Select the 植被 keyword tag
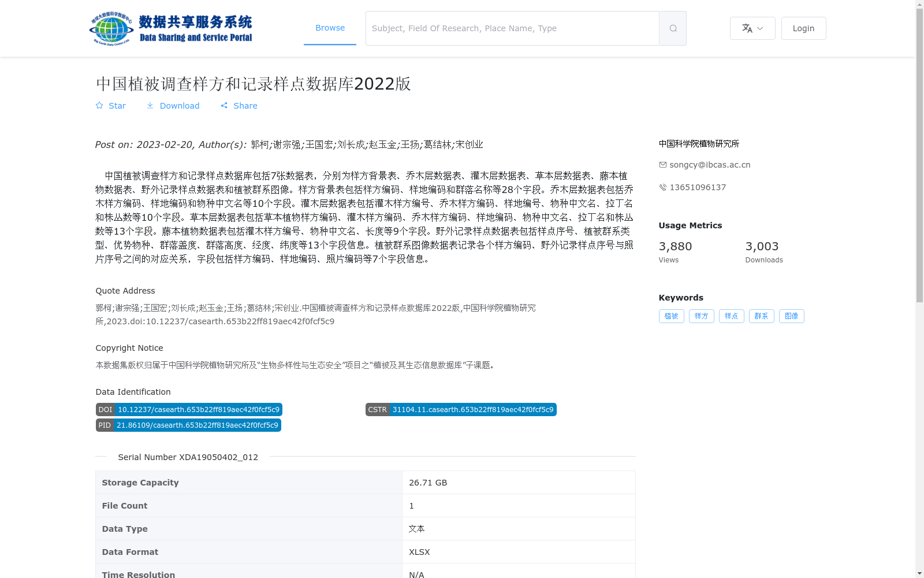Viewport: 924px width, 578px height. tap(672, 316)
